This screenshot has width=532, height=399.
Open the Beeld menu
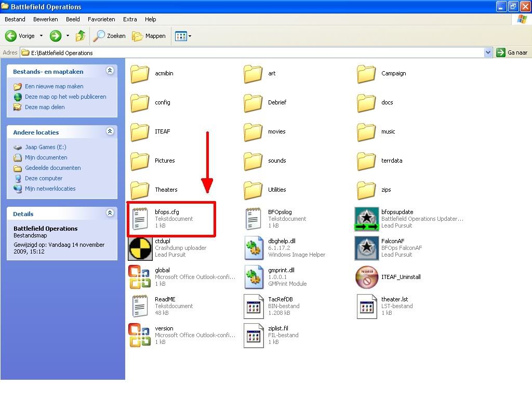pyautogui.click(x=73, y=19)
